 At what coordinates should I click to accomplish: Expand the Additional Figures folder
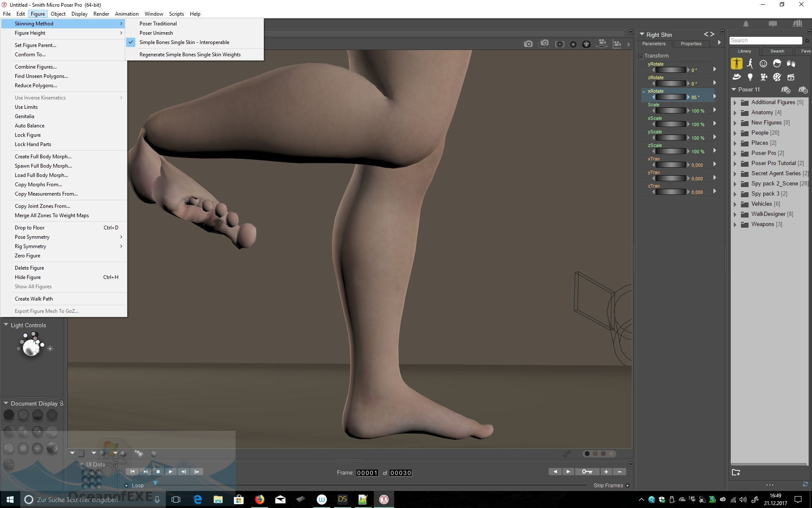coord(735,102)
